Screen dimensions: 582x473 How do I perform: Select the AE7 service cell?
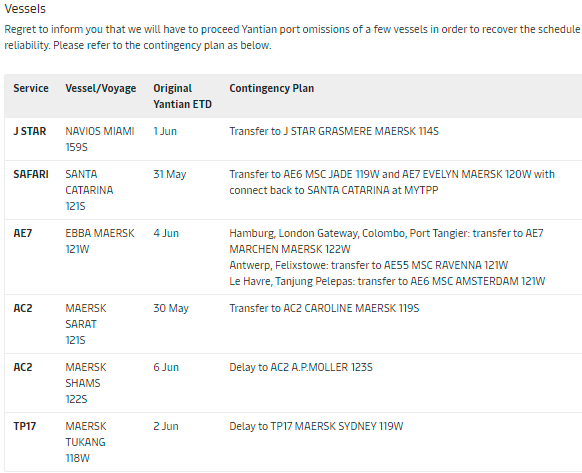tap(23, 234)
